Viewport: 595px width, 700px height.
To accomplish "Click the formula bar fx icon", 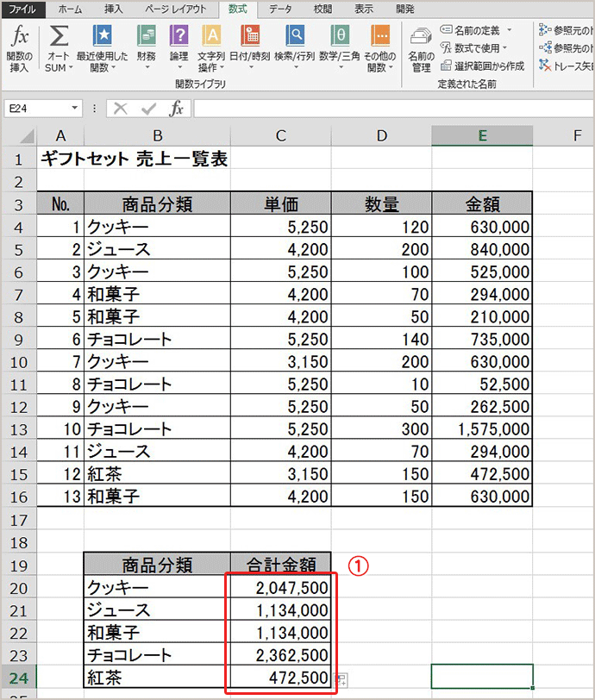I will pyautogui.click(x=177, y=109).
